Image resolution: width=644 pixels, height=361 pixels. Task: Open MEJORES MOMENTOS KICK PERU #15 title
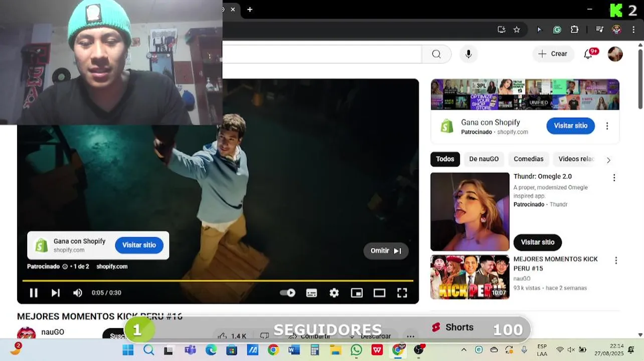click(556, 264)
